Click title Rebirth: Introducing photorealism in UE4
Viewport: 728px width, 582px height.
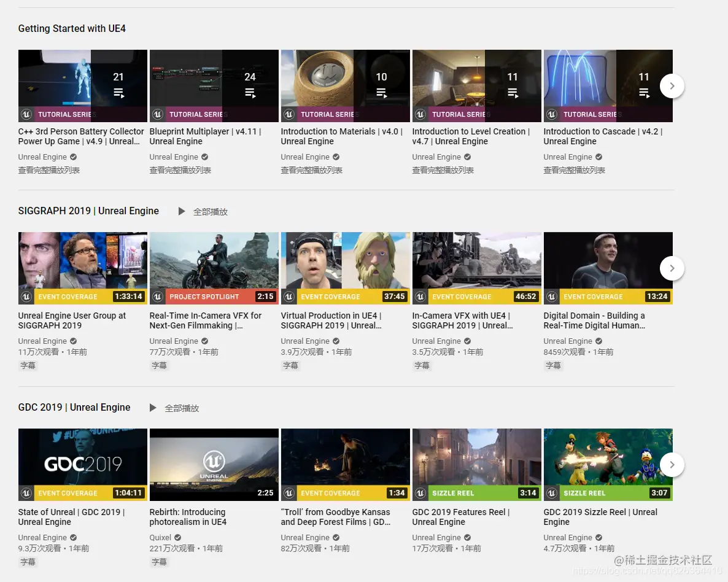[x=188, y=517]
